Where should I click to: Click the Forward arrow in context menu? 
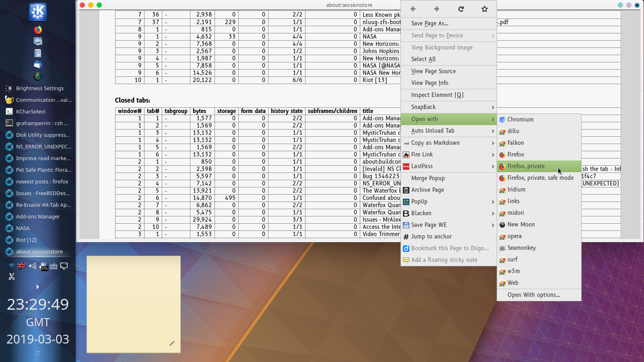click(x=437, y=9)
